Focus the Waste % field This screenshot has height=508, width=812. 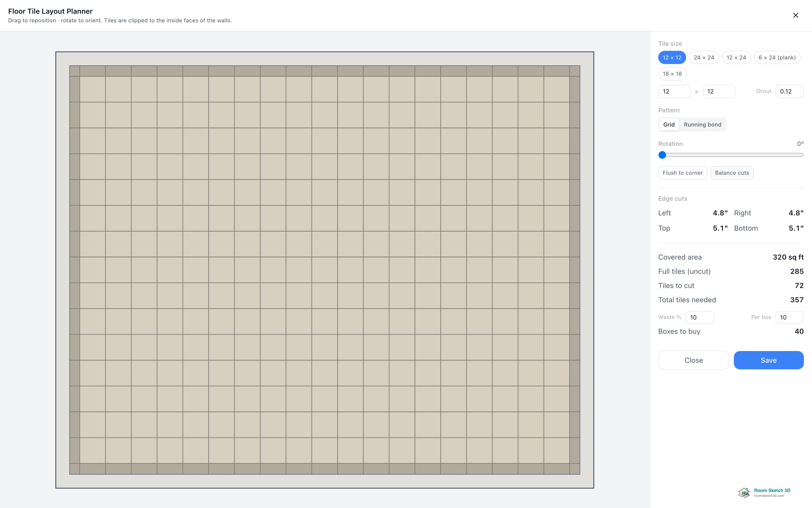tap(700, 317)
